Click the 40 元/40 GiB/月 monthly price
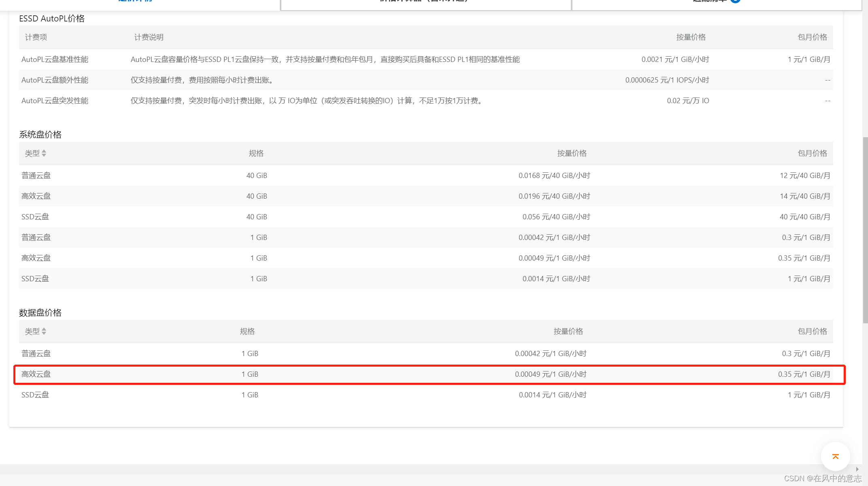The width and height of the screenshot is (868, 486). [805, 217]
